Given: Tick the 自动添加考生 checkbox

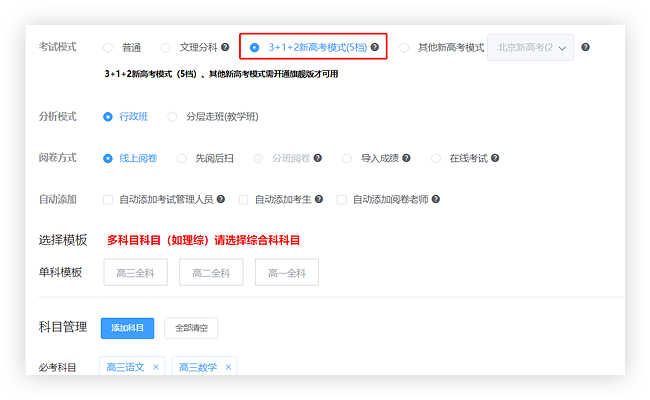Looking at the screenshot, I should pyautogui.click(x=243, y=200).
